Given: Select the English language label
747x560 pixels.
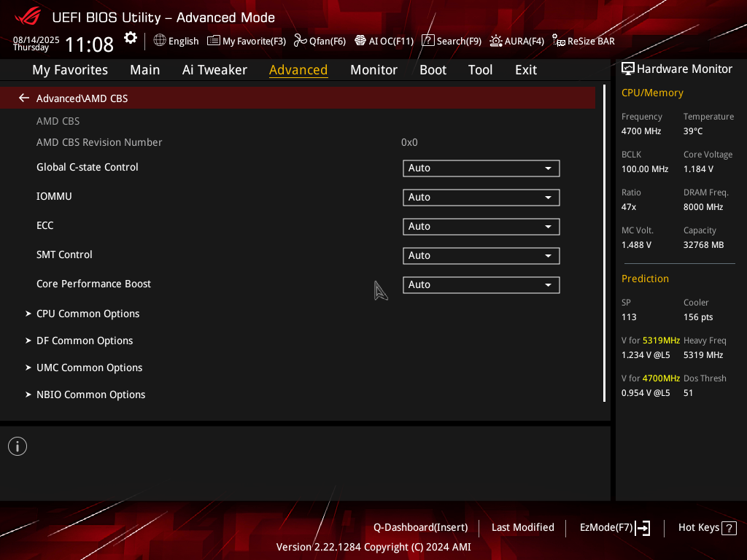Looking at the screenshot, I should tap(183, 41).
